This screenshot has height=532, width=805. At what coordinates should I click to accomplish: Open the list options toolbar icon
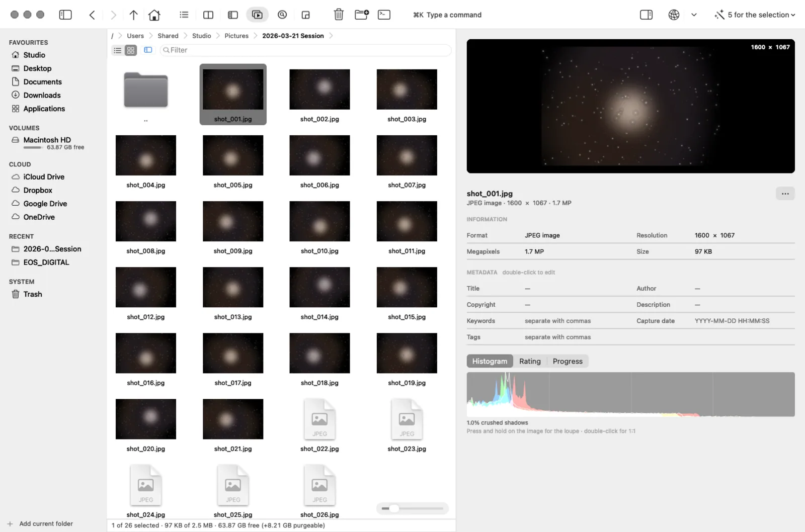tap(184, 15)
